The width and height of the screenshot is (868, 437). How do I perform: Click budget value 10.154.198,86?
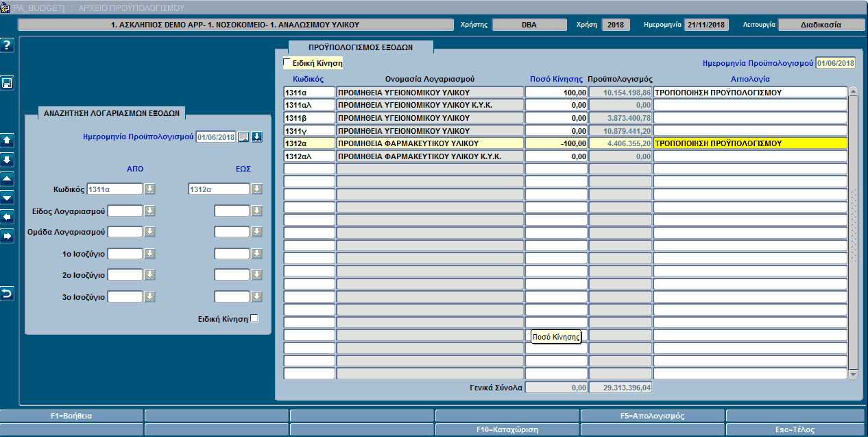point(620,93)
